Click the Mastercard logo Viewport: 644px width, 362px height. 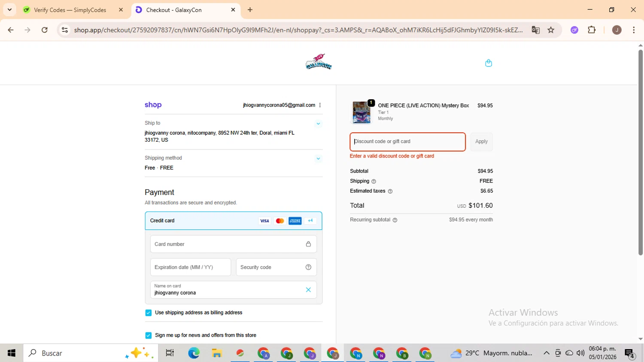(x=280, y=221)
